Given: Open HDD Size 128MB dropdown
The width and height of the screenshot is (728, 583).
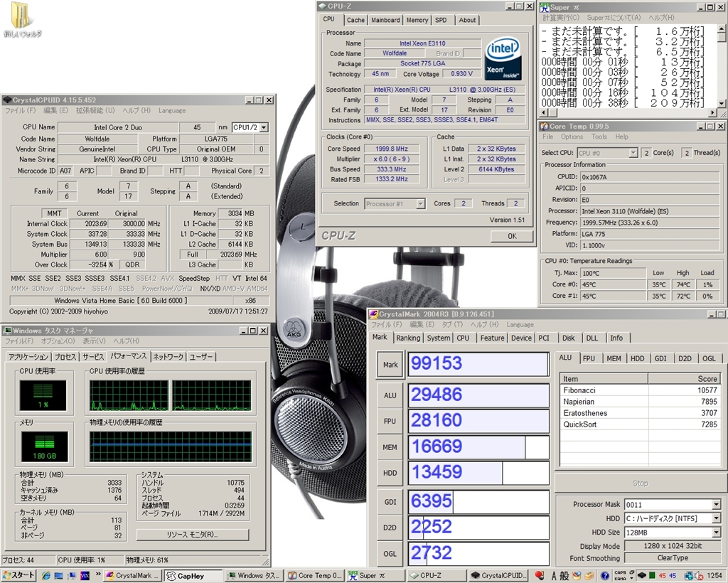Looking at the screenshot, I should [716, 533].
